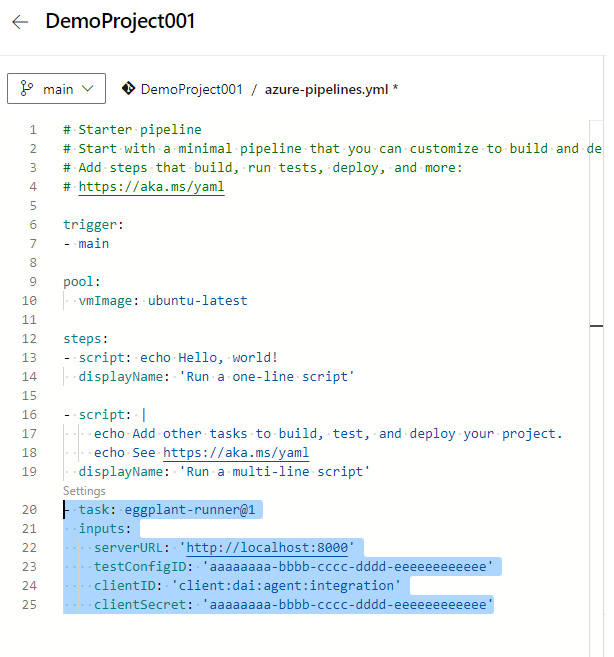The image size is (614, 657).
Task: Click the '- main' trigger value line
Action: click(86, 243)
